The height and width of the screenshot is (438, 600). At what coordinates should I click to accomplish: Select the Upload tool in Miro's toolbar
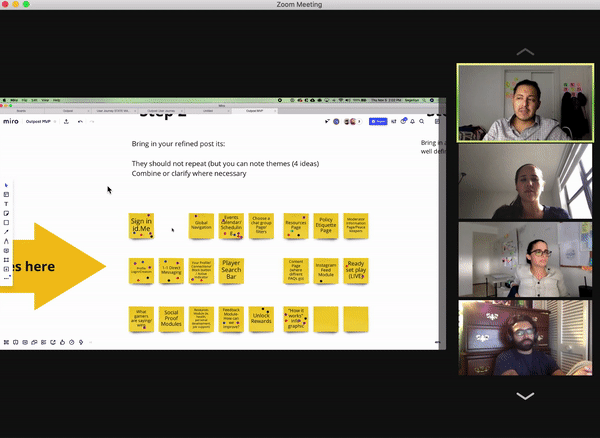tap(6, 269)
